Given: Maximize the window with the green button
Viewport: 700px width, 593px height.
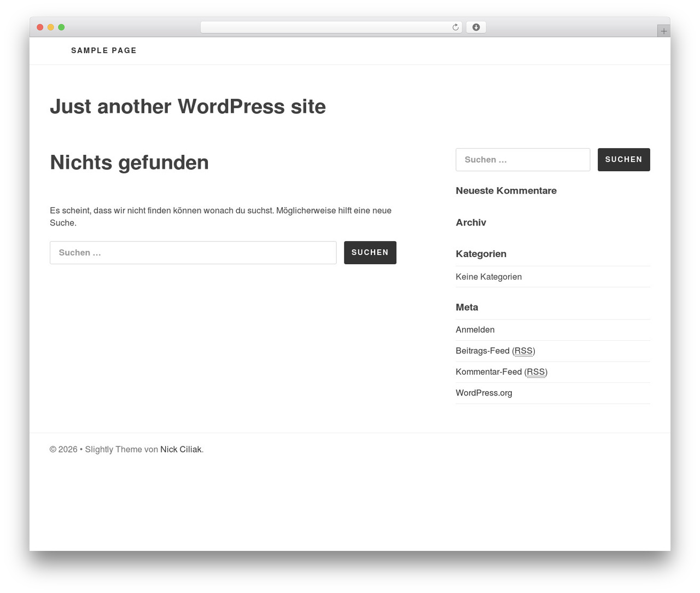Looking at the screenshot, I should pyautogui.click(x=61, y=27).
